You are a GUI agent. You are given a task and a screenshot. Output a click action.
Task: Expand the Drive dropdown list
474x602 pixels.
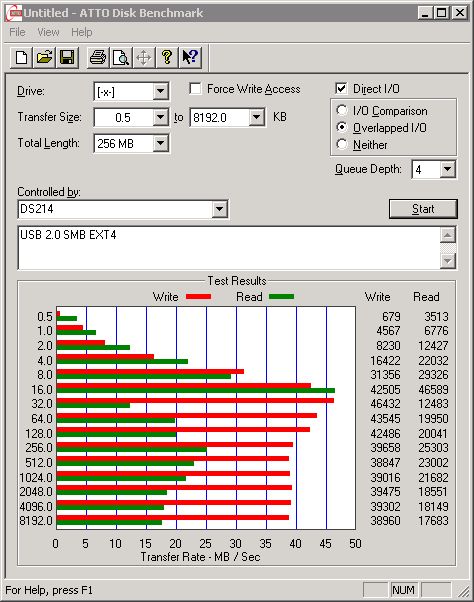click(160, 92)
